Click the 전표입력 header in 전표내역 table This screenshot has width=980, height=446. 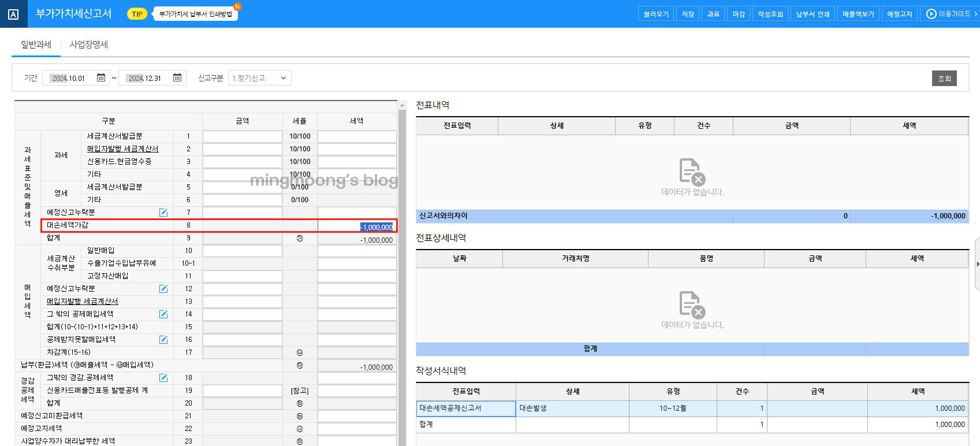tap(457, 125)
